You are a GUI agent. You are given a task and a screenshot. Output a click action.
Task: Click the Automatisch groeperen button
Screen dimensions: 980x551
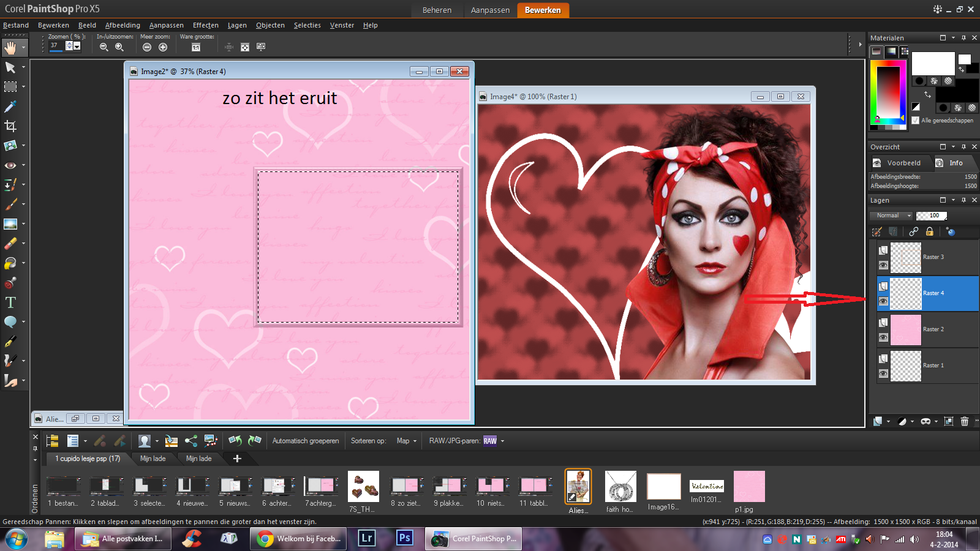point(305,441)
